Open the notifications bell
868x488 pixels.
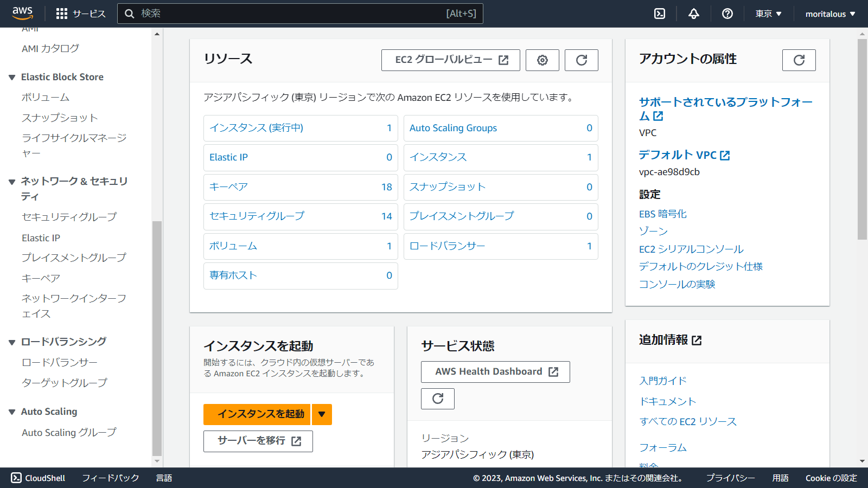[x=693, y=14]
